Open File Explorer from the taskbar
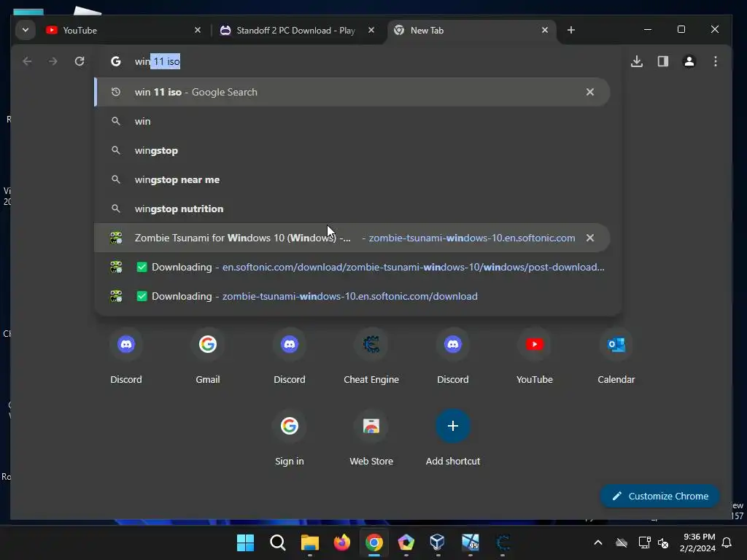 click(309, 542)
